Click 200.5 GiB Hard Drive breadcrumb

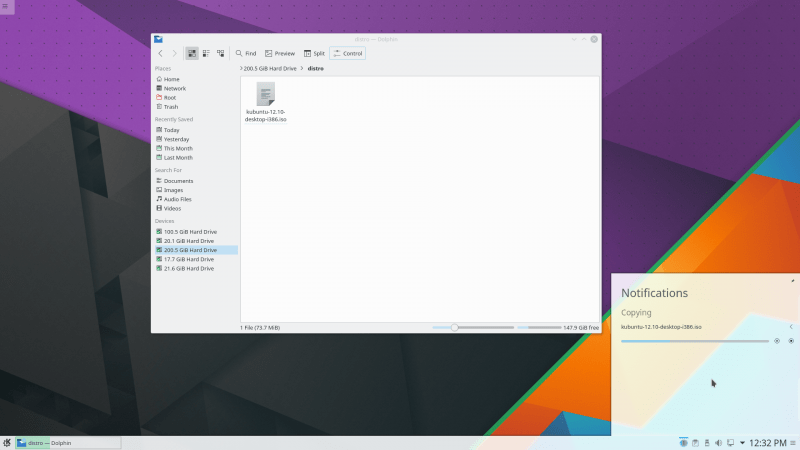(273, 68)
